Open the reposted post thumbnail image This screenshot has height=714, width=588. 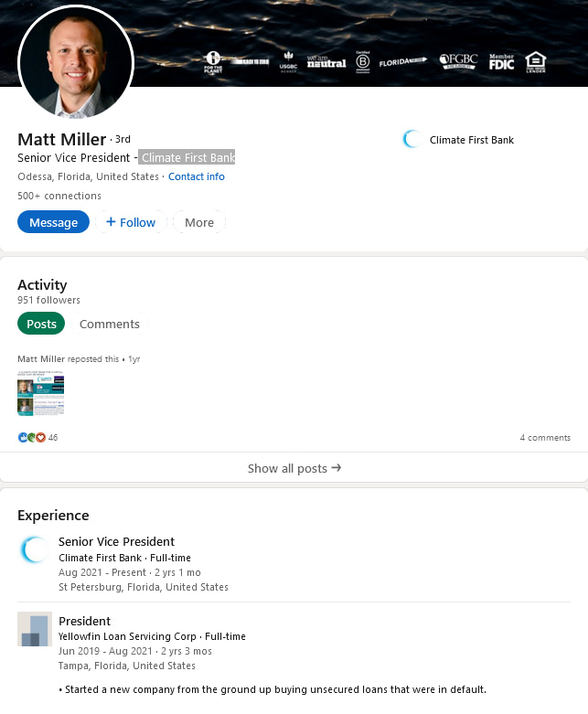tap(40, 393)
